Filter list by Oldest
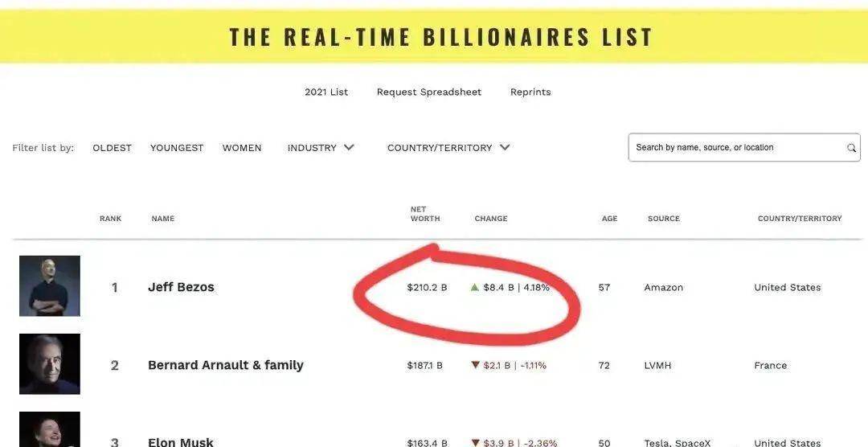The width and height of the screenshot is (868, 447). 112,148
